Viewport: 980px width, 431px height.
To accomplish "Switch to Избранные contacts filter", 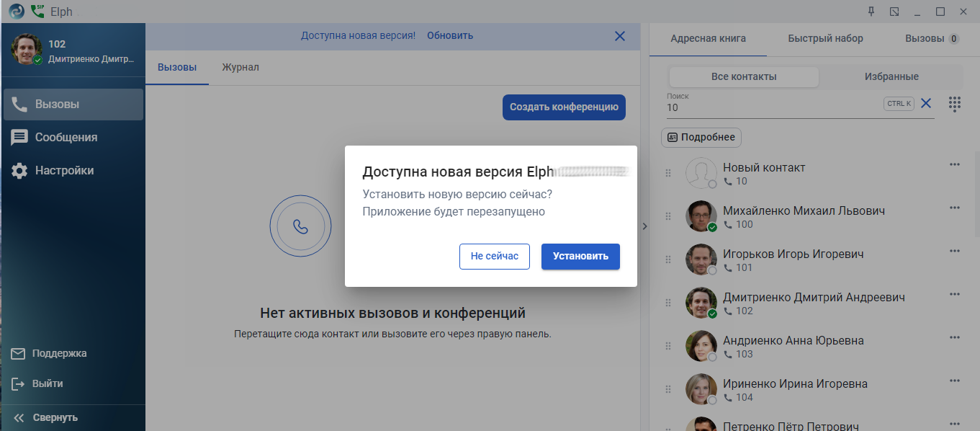I will pos(891,77).
